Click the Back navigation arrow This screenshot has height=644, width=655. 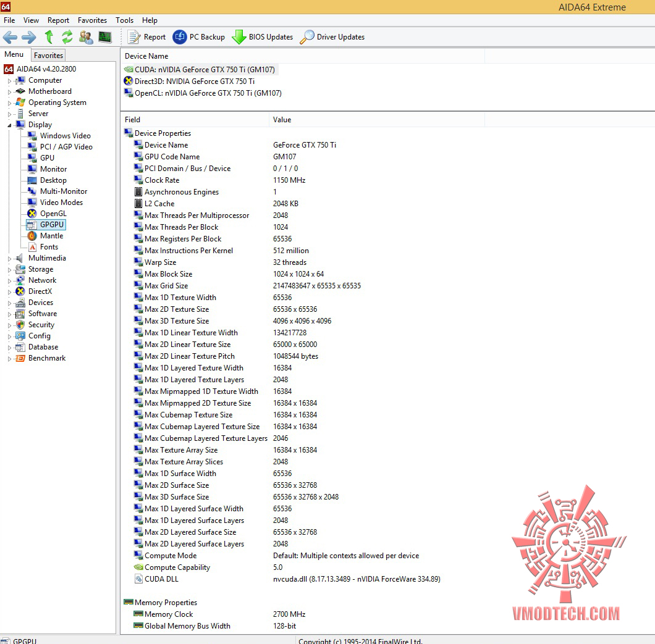point(10,37)
